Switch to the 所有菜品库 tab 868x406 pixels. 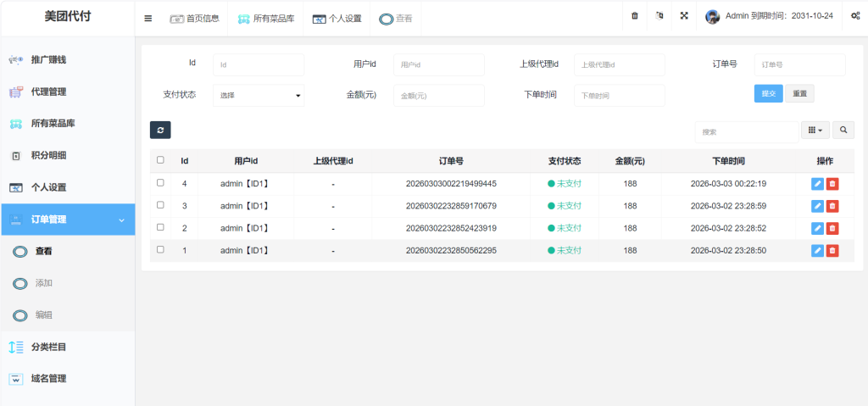click(x=265, y=18)
